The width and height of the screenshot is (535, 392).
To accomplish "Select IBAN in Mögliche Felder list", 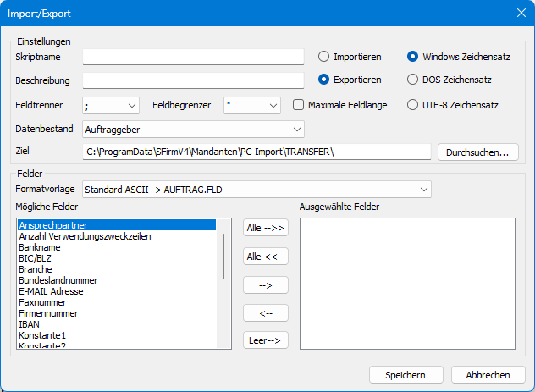I will click(x=30, y=324).
